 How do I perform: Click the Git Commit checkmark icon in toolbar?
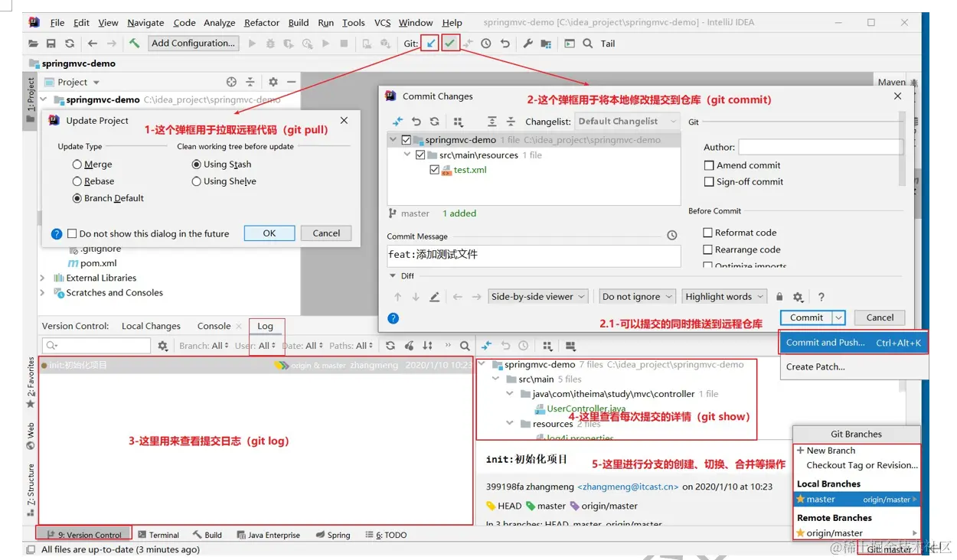point(450,44)
